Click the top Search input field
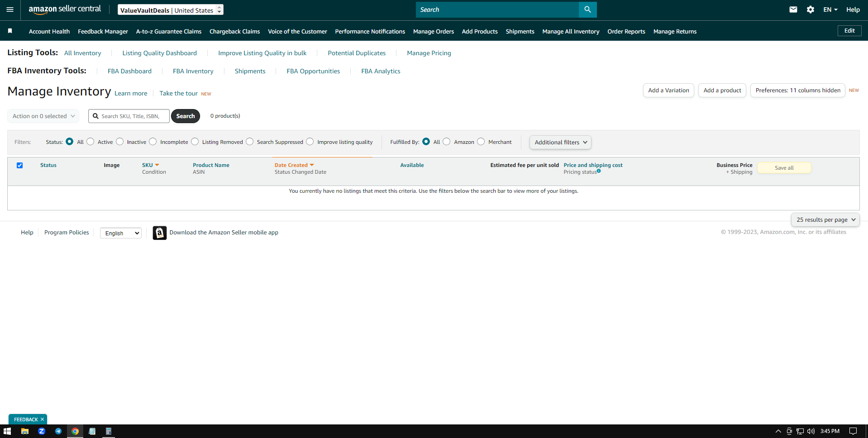Screen dimensions: 868x438 (497, 10)
